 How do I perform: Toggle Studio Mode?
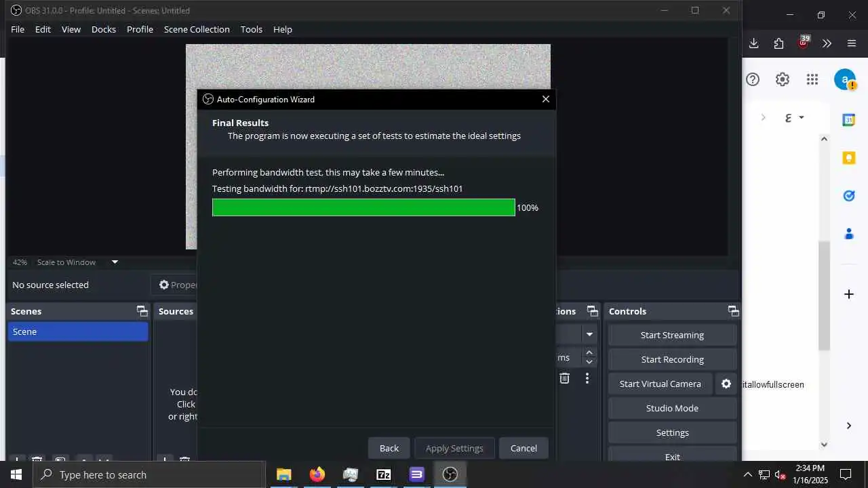672,408
